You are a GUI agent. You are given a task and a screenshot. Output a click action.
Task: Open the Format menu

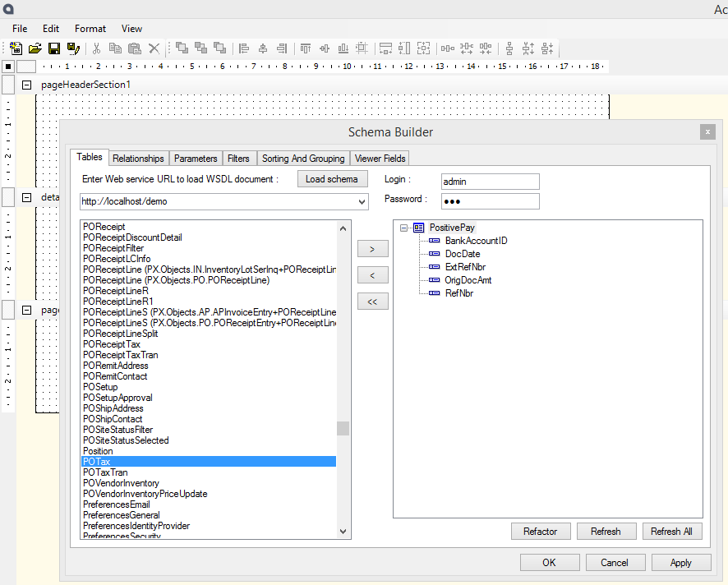pyautogui.click(x=90, y=29)
